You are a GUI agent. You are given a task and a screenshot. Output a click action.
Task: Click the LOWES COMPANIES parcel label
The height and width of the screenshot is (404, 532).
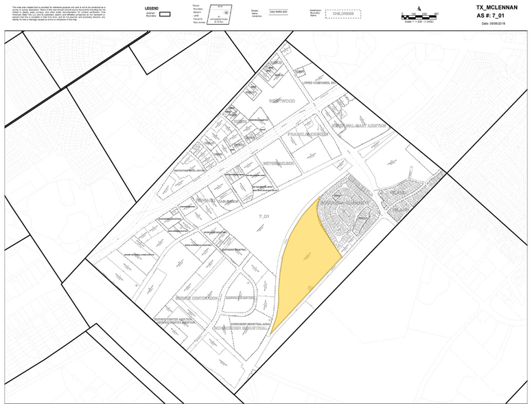tap(319, 82)
